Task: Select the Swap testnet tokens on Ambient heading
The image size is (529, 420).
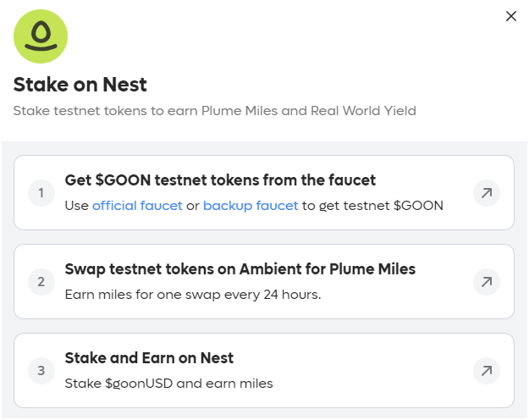Action: [x=240, y=269]
